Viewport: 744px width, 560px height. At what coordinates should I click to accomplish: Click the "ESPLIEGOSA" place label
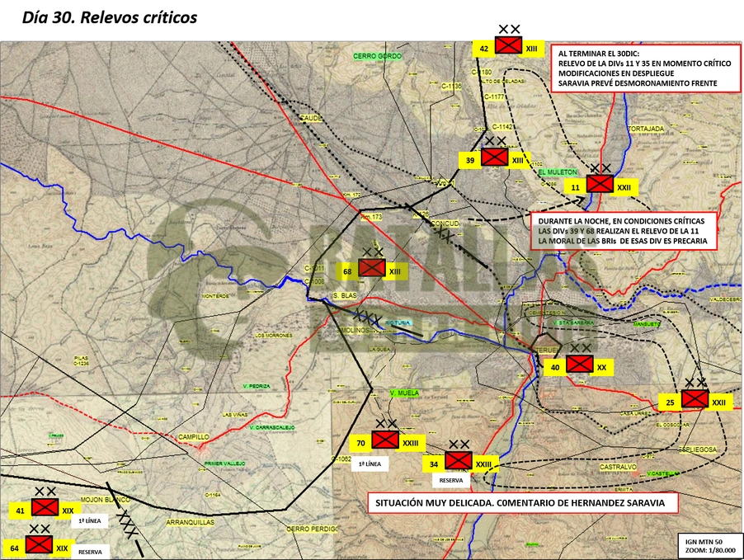698,449
